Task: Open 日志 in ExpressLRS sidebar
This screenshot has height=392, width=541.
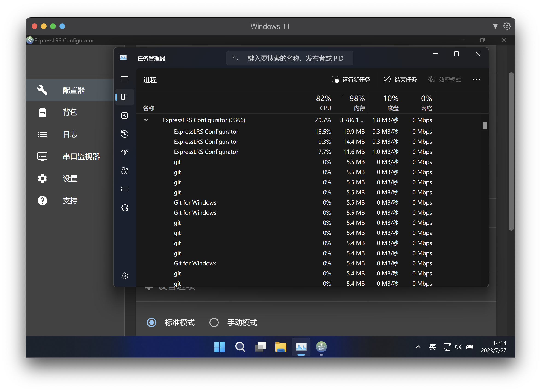Action: pos(70,134)
